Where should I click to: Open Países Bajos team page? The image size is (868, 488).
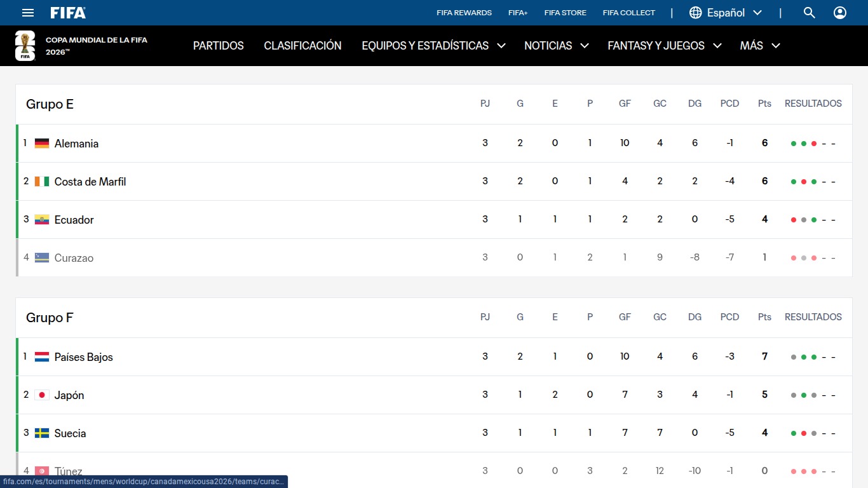tap(84, 357)
